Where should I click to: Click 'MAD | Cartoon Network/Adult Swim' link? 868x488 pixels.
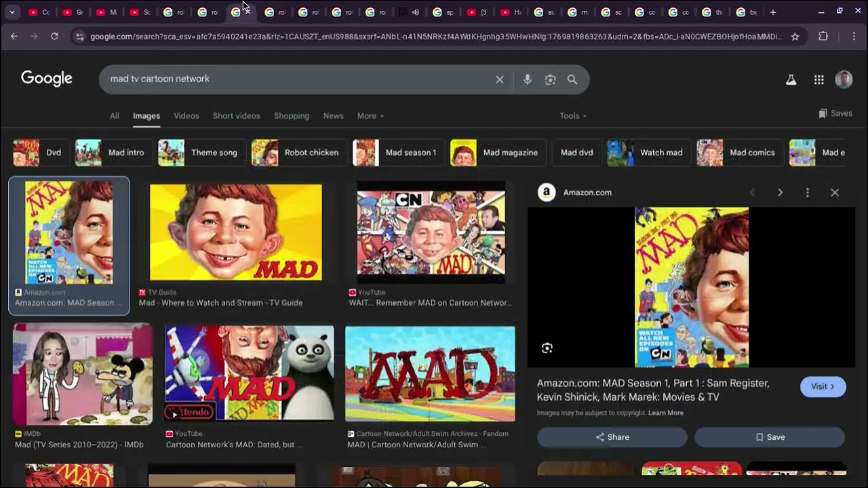point(417,445)
